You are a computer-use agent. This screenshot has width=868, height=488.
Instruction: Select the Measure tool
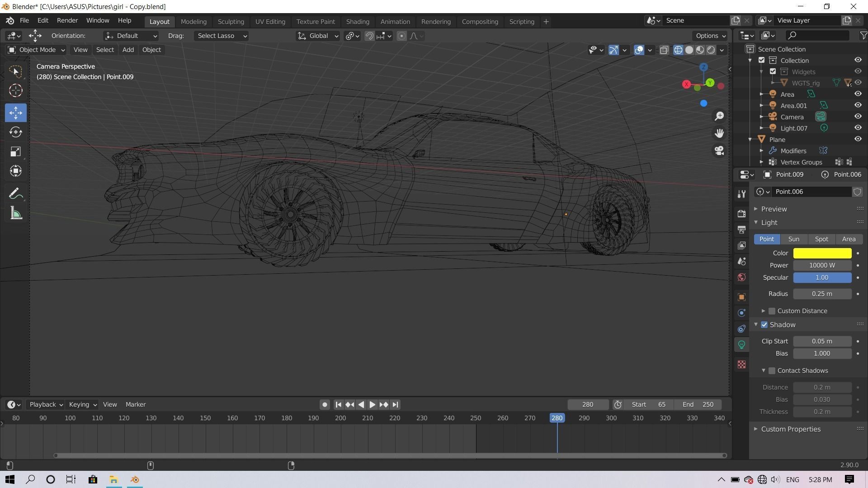coord(16,213)
